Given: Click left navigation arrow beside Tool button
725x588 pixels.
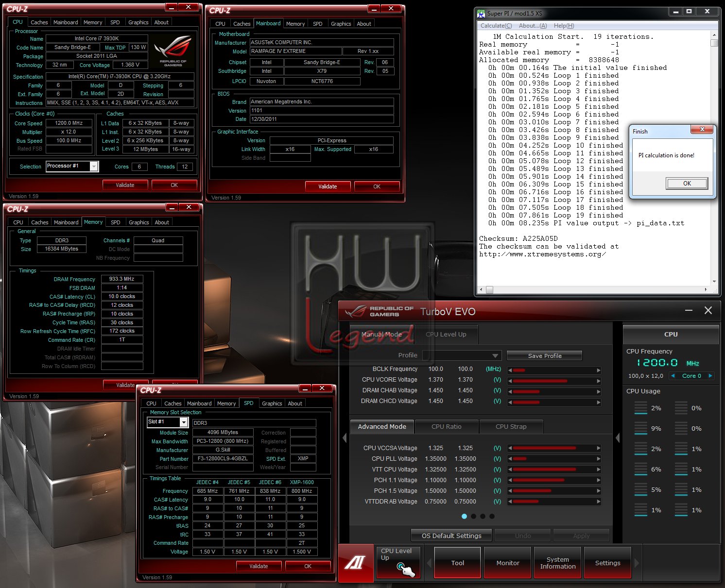Looking at the screenshot, I should (429, 563).
